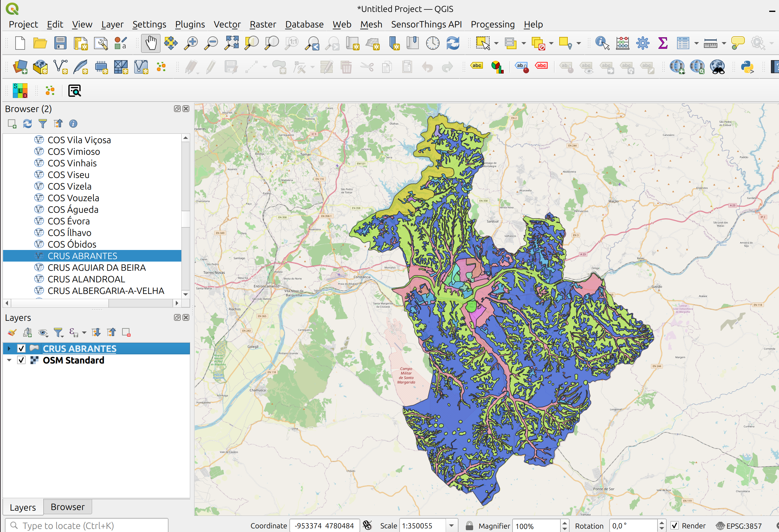Viewport: 779px width, 532px height.
Task: Open Select Features tool dropdown arrow
Action: [x=496, y=43]
